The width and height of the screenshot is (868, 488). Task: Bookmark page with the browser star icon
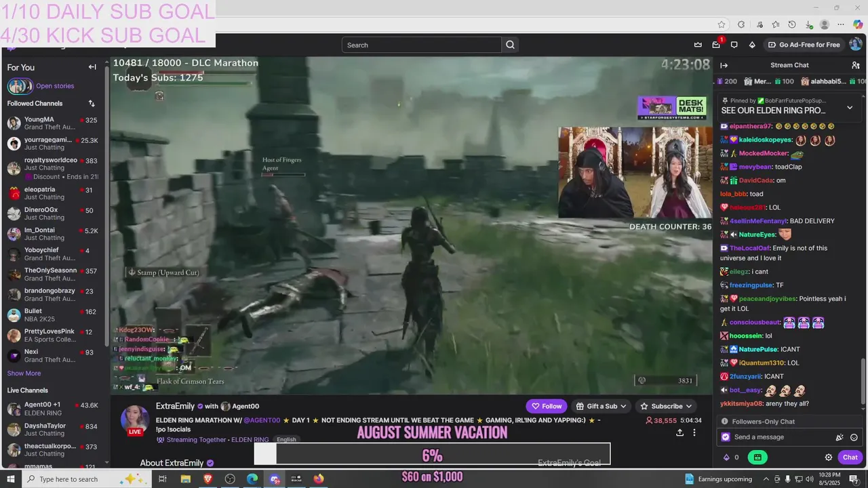pyautogui.click(x=722, y=24)
